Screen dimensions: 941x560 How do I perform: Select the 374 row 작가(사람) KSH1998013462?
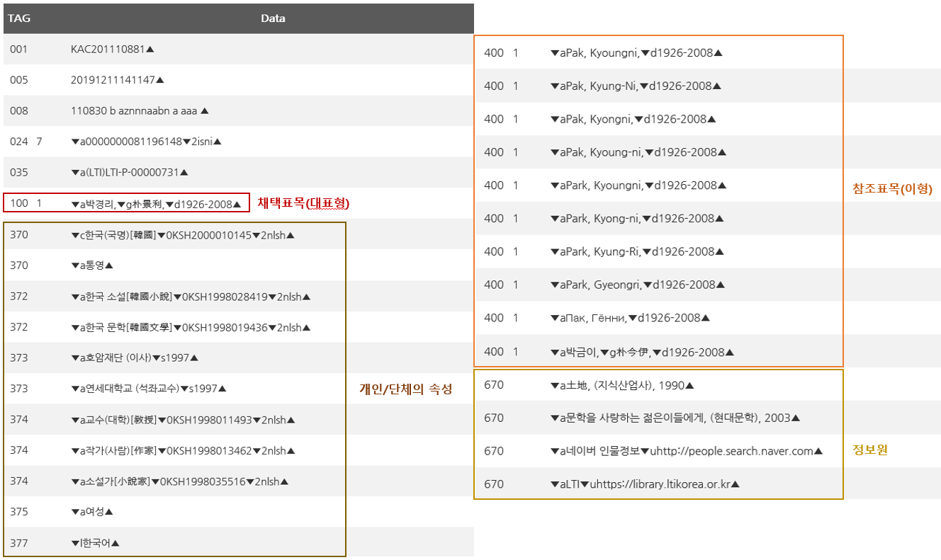[183, 450]
